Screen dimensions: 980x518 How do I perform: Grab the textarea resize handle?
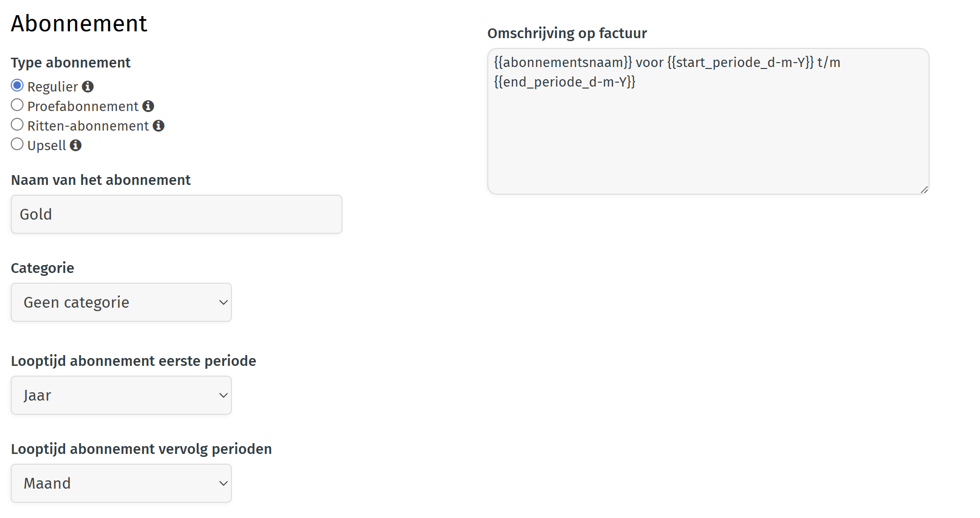pos(924,190)
